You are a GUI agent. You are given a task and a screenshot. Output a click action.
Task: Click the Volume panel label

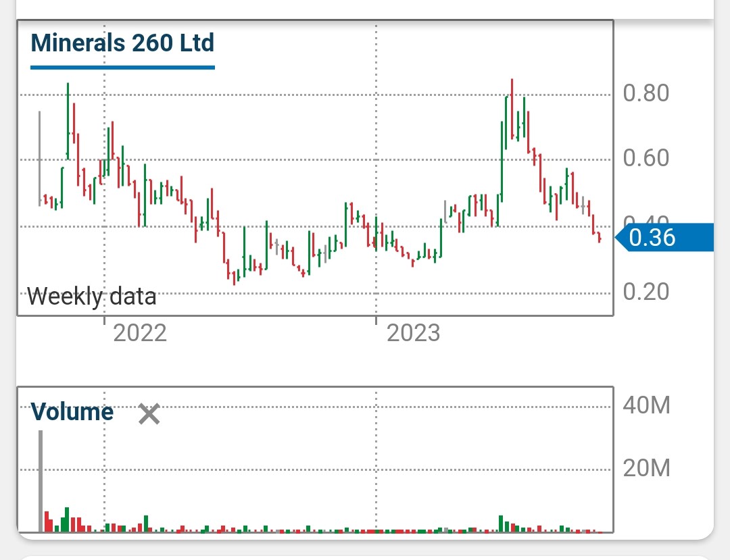point(72,412)
